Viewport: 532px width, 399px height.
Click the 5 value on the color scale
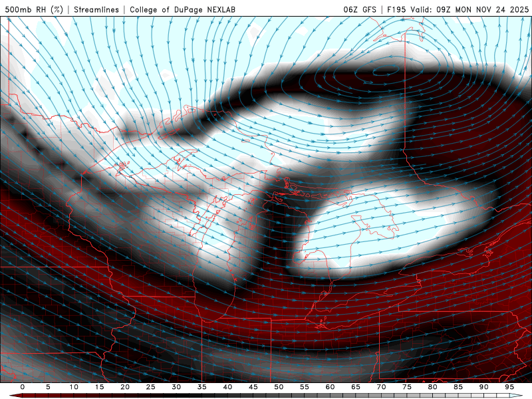tap(48, 387)
